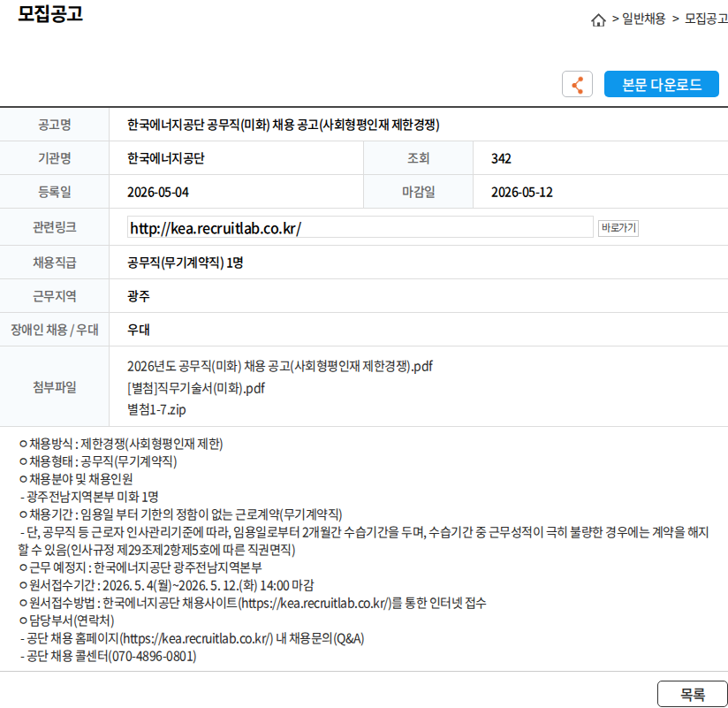Click the 장애인 채용 / 우대 label
The width and height of the screenshot is (728, 708).
tap(54, 330)
